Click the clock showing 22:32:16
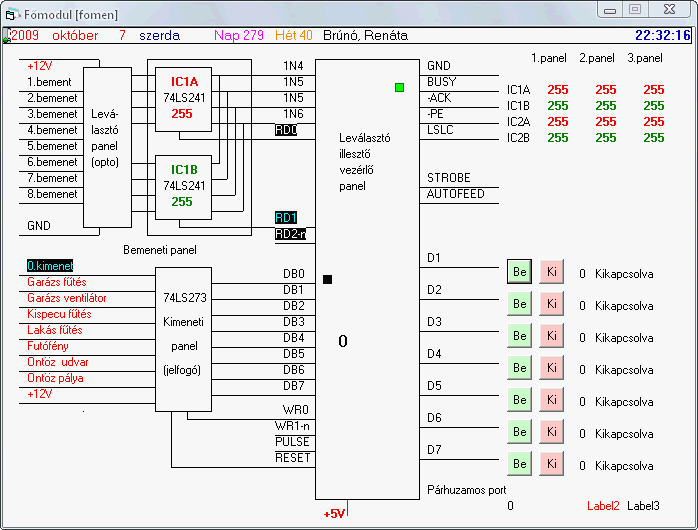698x530 pixels. tap(663, 35)
